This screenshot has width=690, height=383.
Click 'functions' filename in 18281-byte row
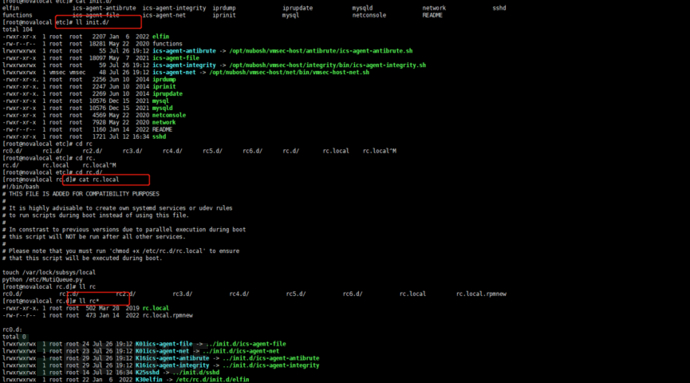pyautogui.click(x=167, y=44)
